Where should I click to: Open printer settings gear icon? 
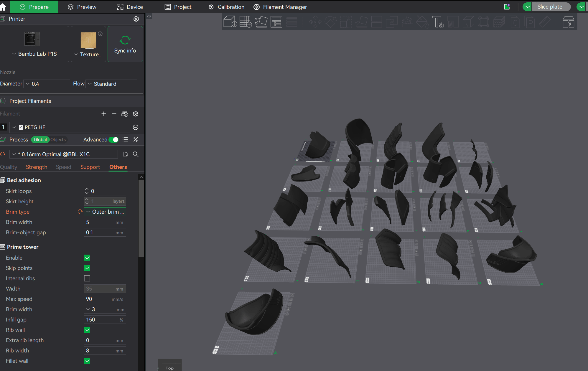(136, 19)
